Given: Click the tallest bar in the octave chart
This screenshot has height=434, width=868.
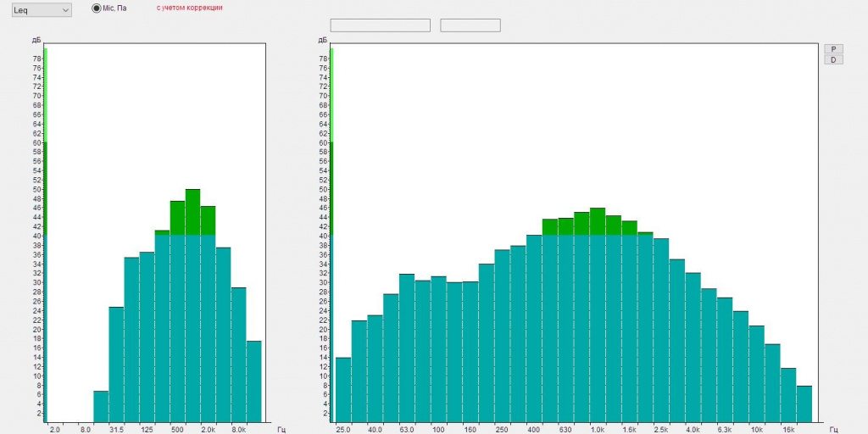Looking at the screenshot, I should click(192, 305).
